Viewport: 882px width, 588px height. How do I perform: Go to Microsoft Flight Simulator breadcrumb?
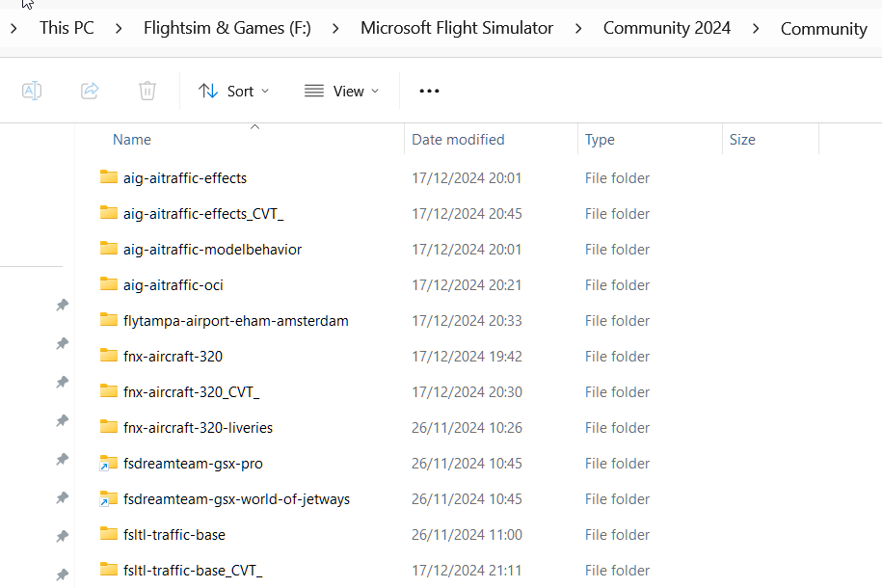[x=457, y=28]
